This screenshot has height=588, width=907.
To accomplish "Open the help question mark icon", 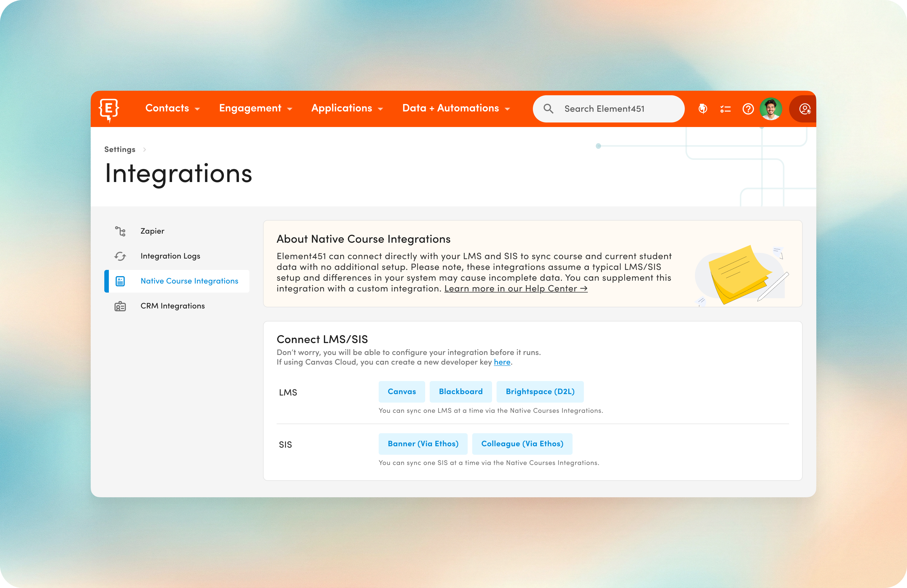I will (x=748, y=109).
